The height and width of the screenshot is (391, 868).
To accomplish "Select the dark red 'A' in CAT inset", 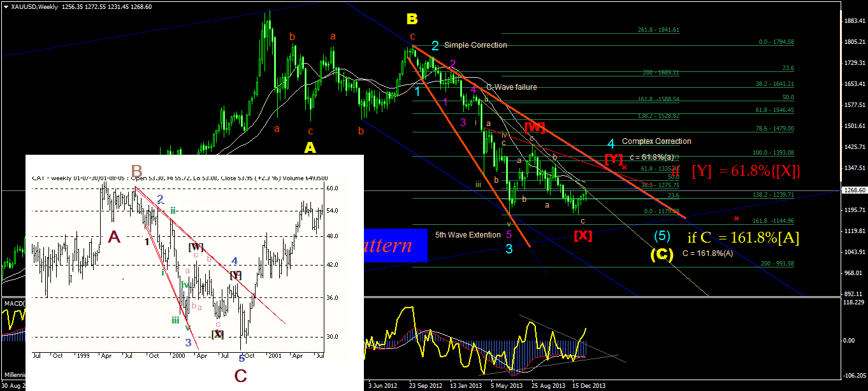I will coord(114,238).
